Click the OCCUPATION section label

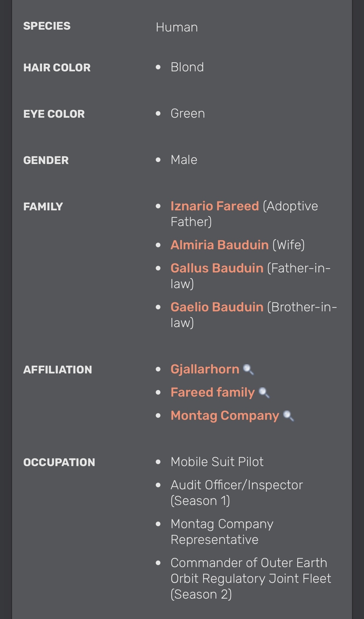(x=59, y=462)
